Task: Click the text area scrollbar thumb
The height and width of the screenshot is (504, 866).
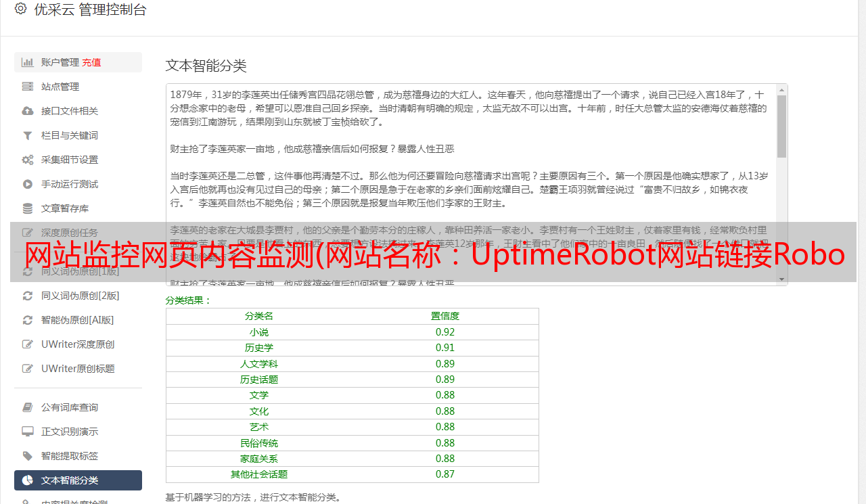Action: pyautogui.click(x=782, y=126)
